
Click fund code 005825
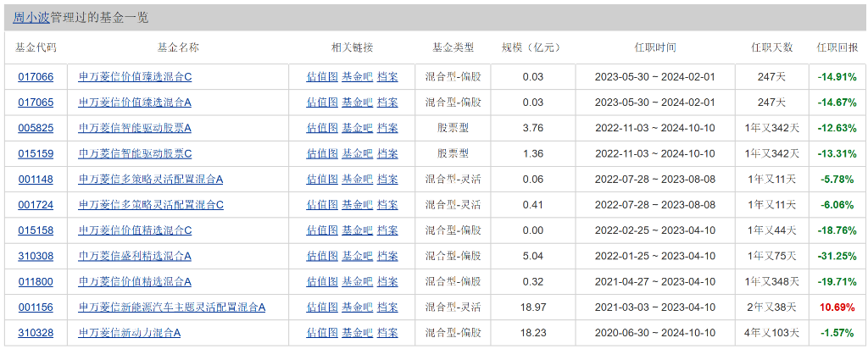coord(36,128)
